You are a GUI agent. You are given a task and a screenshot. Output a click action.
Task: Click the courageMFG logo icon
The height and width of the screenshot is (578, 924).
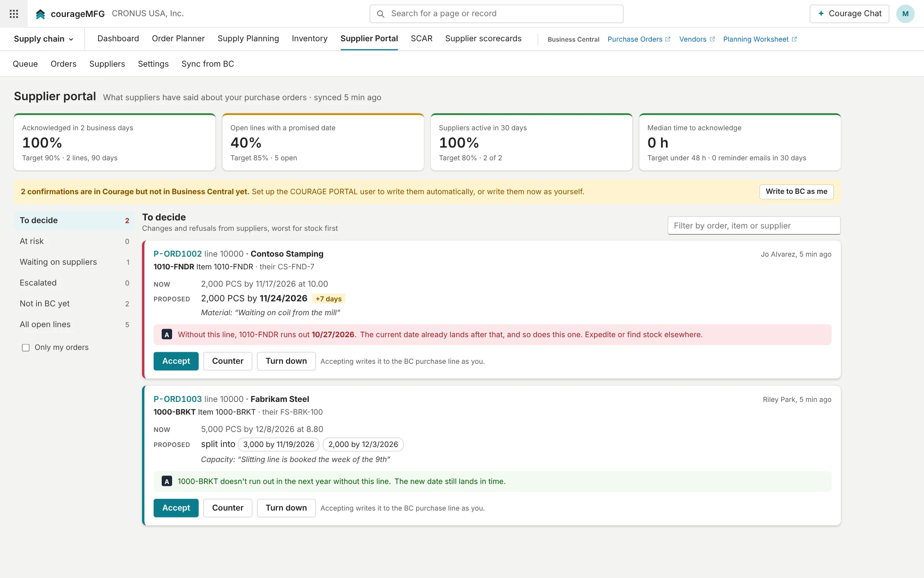coord(40,14)
